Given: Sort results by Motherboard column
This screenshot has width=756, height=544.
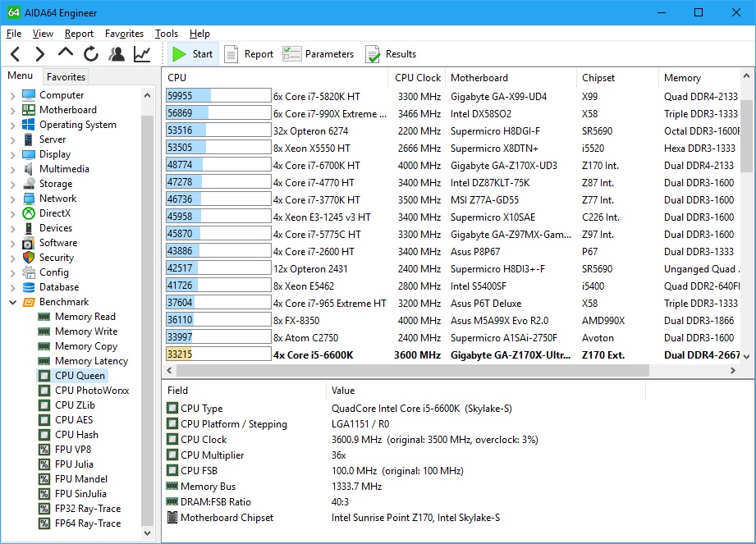Looking at the screenshot, I should 511,78.
